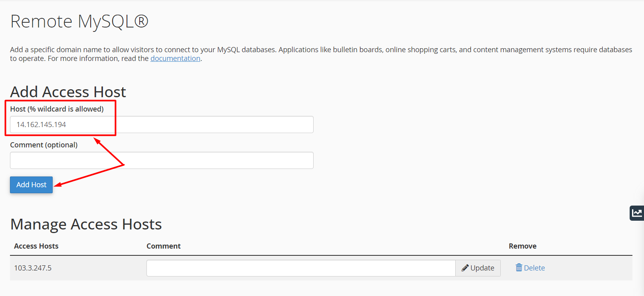Click the pencil icon beside Update
The width and height of the screenshot is (644, 296).
[x=465, y=268]
